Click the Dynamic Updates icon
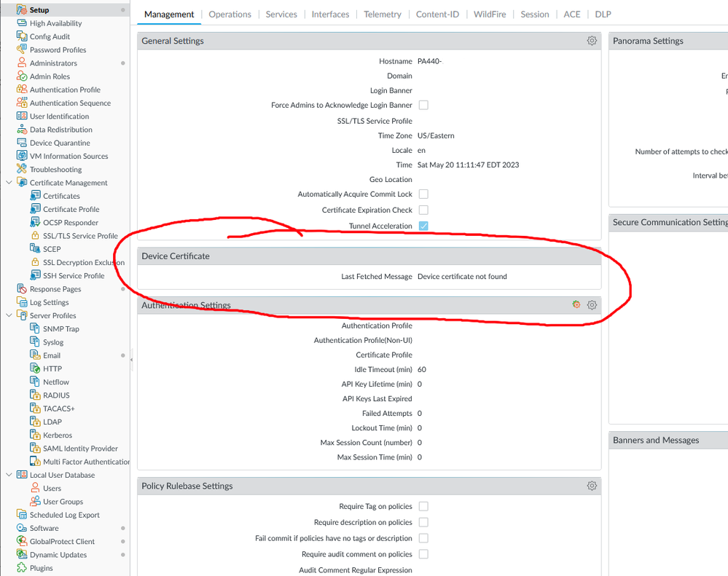This screenshot has height=576, width=728. point(21,555)
